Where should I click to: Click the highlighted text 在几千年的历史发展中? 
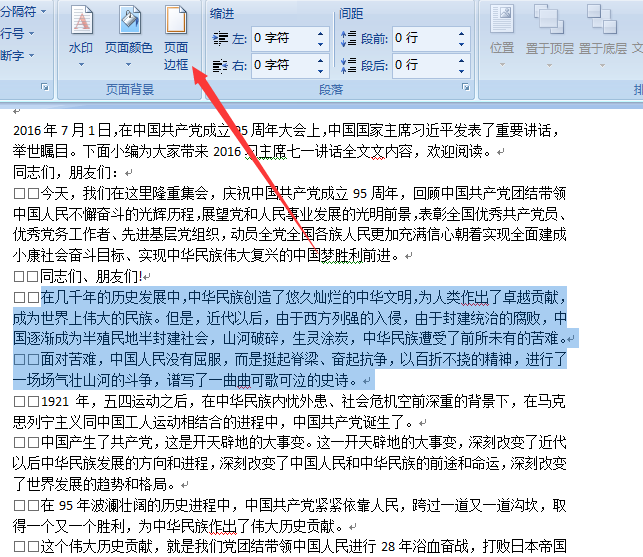coord(110,297)
